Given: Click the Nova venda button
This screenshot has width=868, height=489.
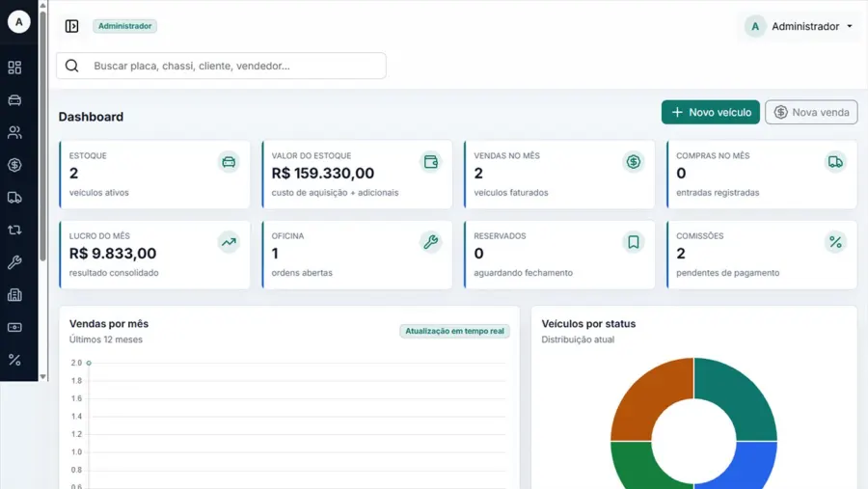Looking at the screenshot, I should pyautogui.click(x=811, y=113).
